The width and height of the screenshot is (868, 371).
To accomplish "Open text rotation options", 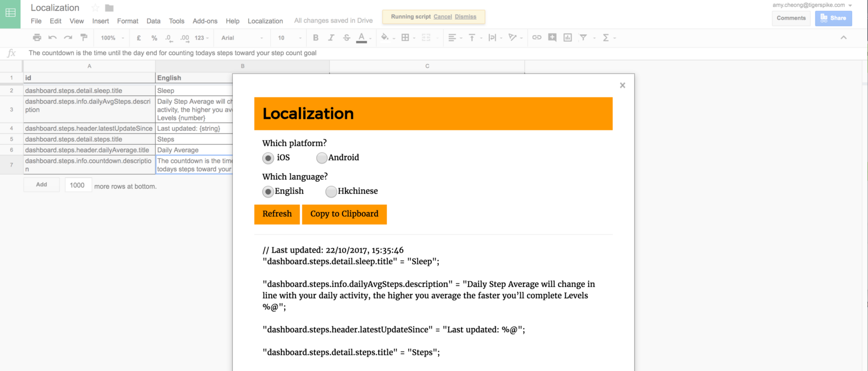I will click(x=513, y=38).
